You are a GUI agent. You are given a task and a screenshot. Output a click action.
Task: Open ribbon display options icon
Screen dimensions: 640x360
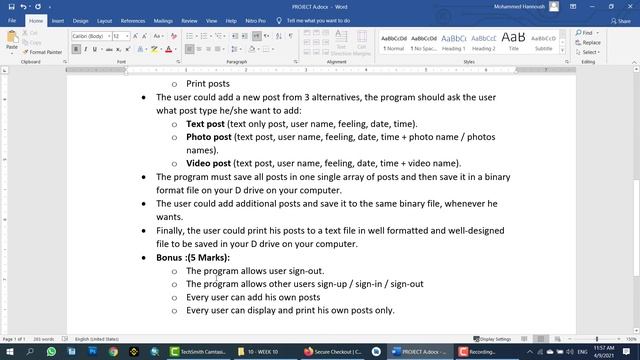point(573,7)
